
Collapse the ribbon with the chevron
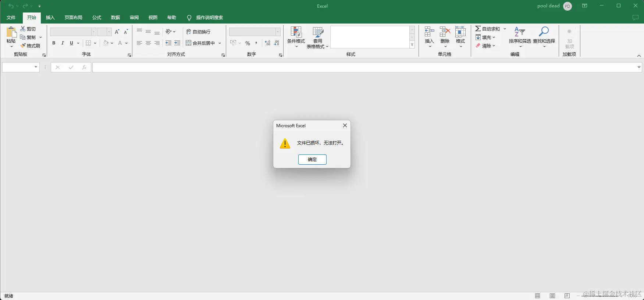click(x=639, y=56)
